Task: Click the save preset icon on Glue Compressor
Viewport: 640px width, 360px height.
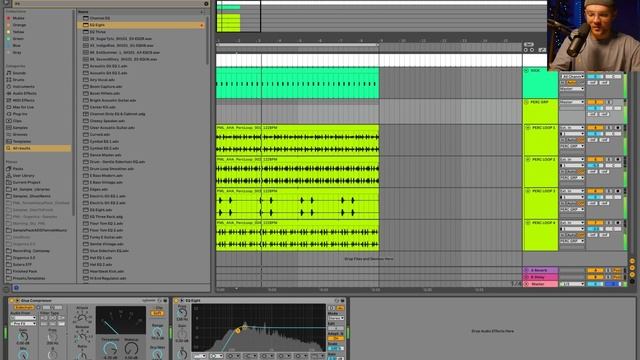Action: point(165,301)
